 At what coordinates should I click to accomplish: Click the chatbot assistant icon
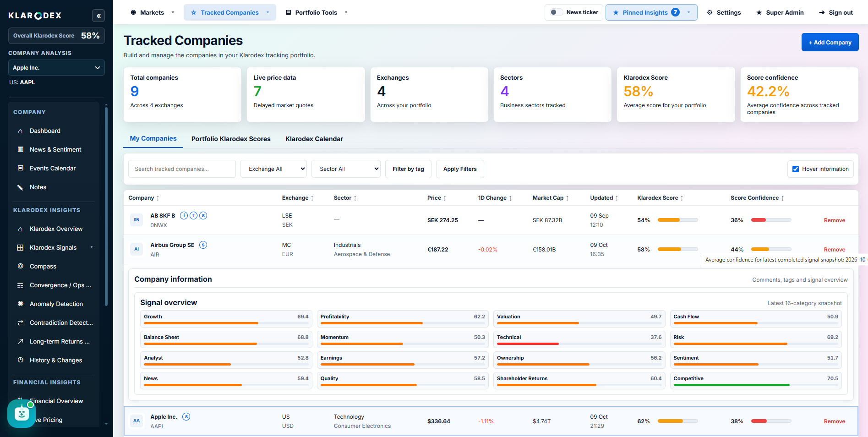(x=21, y=414)
